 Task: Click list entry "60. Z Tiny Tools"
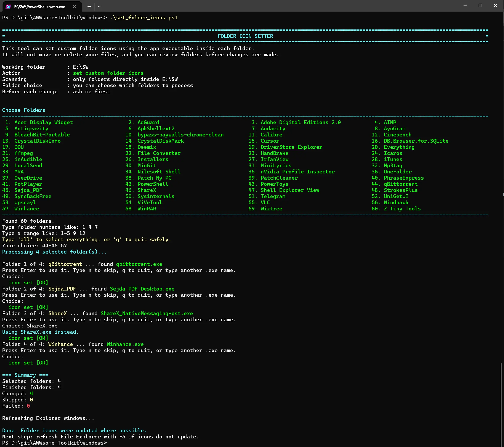point(396,209)
